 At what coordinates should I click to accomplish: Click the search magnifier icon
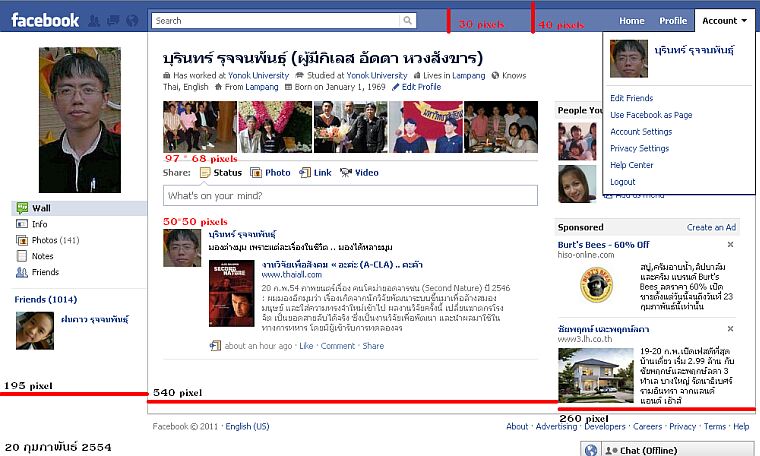408,20
